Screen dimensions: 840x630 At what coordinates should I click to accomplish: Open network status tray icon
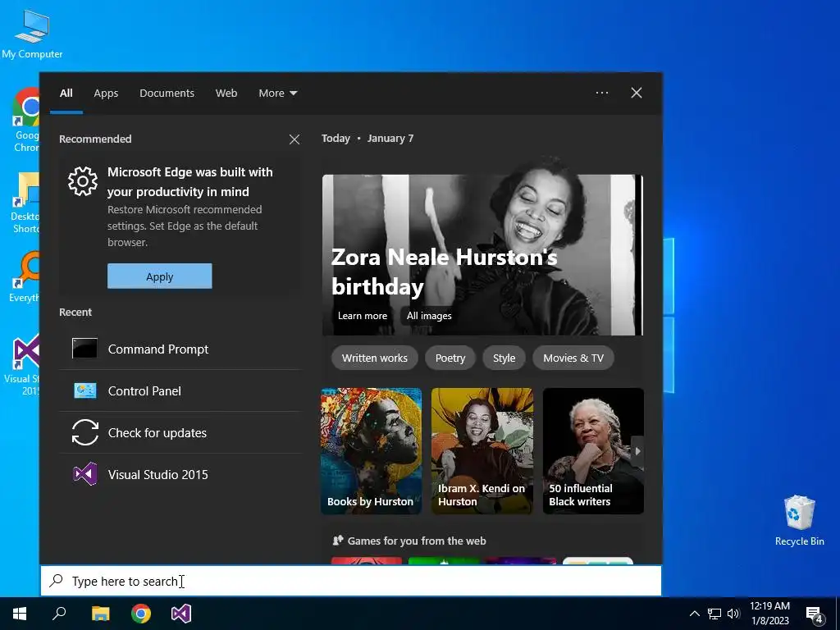714,614
